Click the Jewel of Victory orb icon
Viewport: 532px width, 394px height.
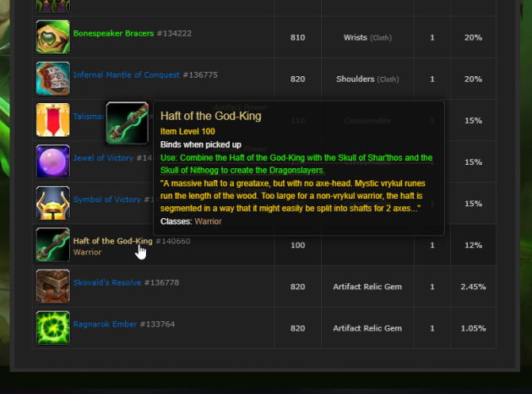[53, 161]
